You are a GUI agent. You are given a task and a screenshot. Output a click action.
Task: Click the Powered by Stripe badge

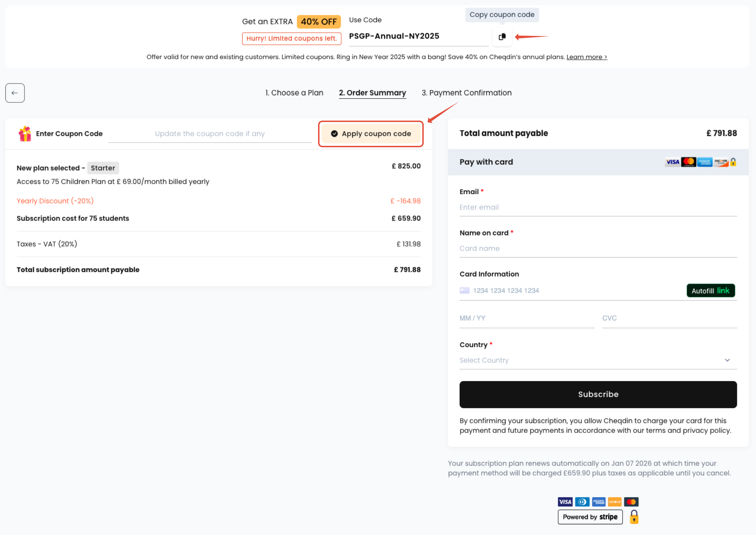tap(590, 517)
